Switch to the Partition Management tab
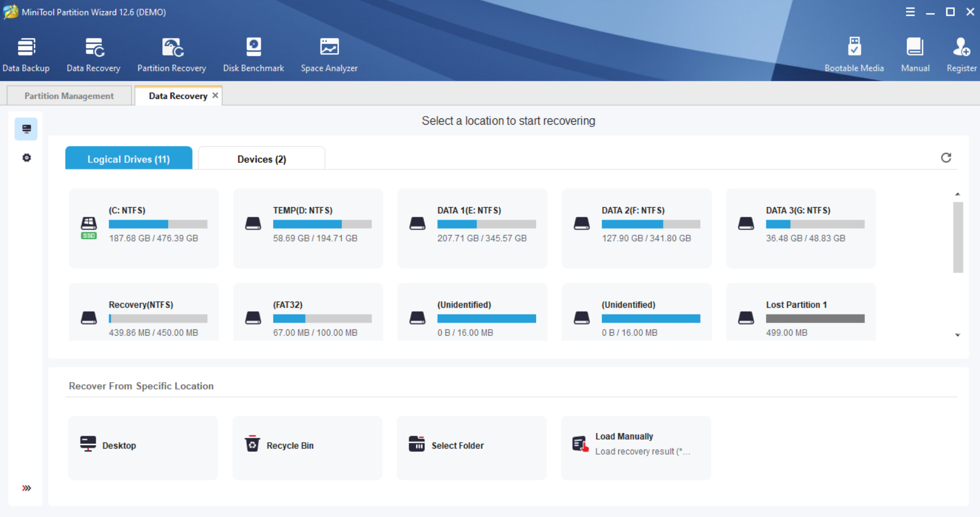Viewport: 980px width, 517px height. 69,96
